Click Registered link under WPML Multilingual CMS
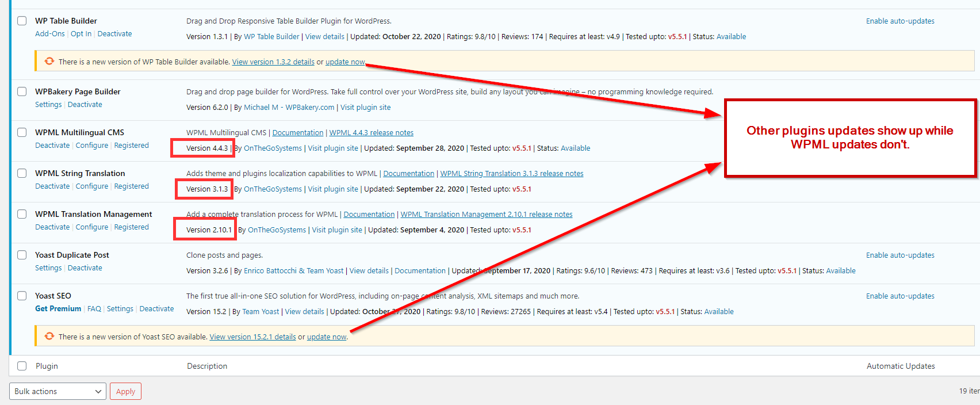 (131, 146)
